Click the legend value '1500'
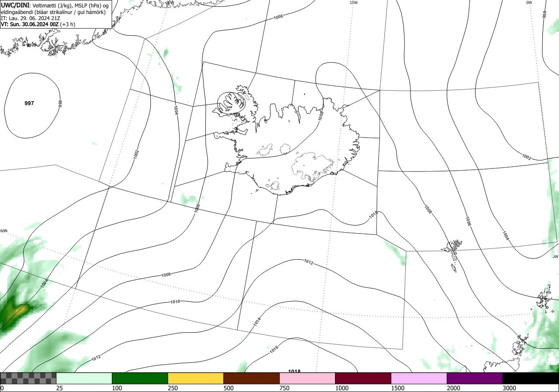559x392 pixels. [398, 388]
